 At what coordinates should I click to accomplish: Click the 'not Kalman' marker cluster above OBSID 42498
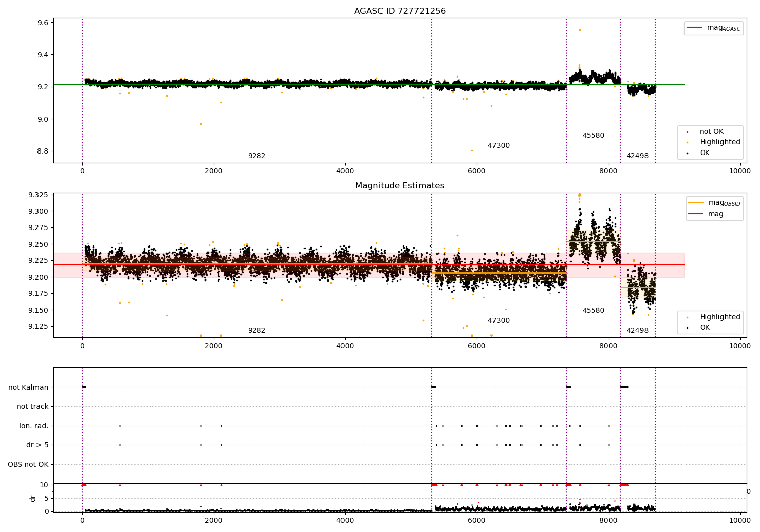click(624, 387)
